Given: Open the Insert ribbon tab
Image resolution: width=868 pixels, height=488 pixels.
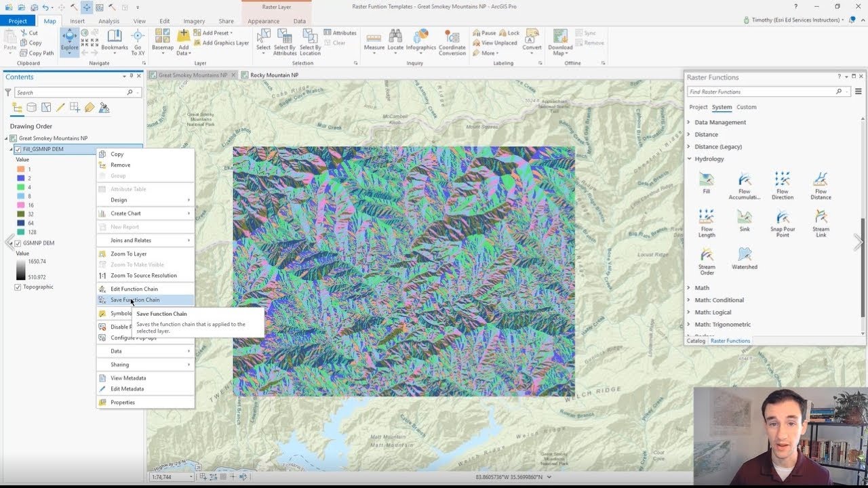Looking at the screenshot, I should click(77, 21).
